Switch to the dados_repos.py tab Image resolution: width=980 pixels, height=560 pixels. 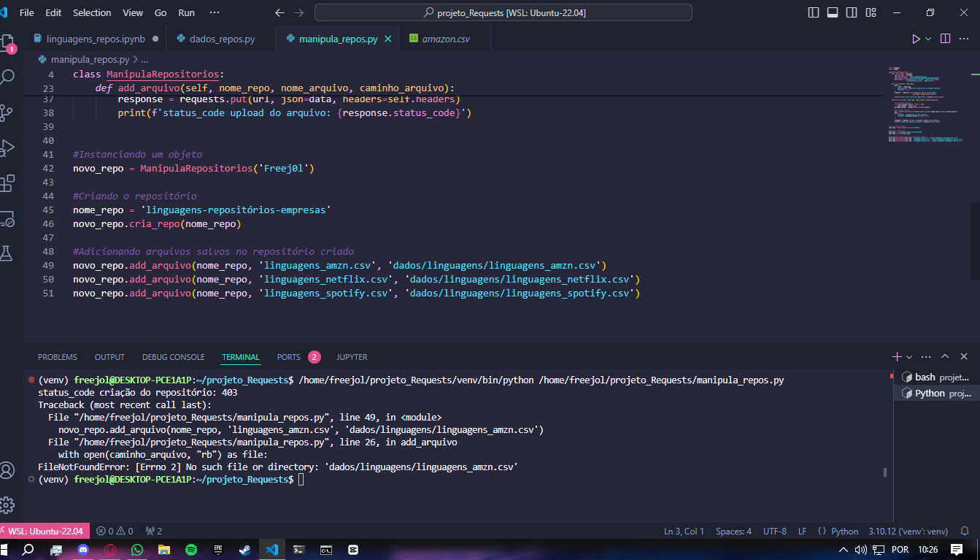click(x=221, y=39)
